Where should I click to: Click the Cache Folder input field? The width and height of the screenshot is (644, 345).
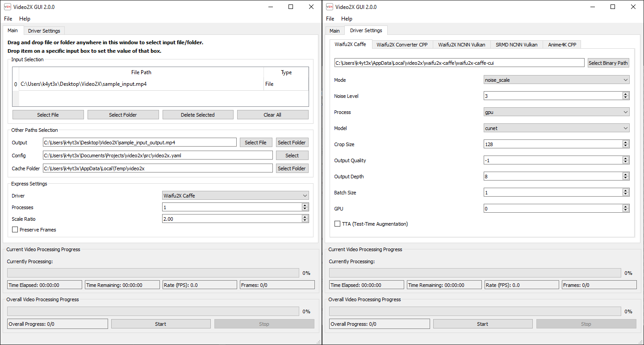158,168
